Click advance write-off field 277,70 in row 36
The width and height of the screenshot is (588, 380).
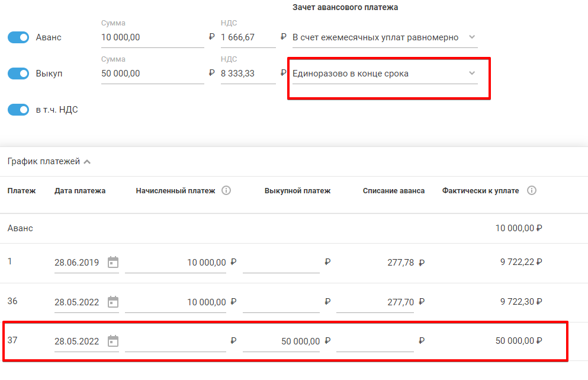click(375, 302)
